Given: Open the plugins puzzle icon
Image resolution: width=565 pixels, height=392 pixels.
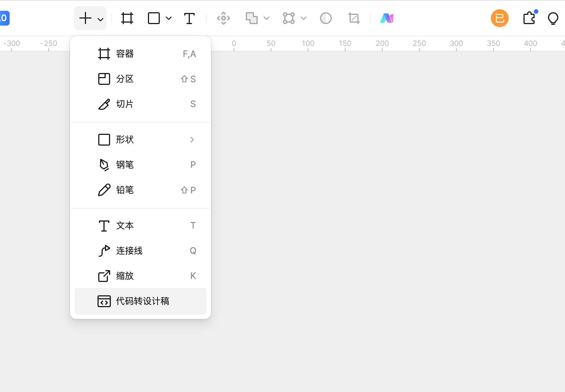Looking at the screenshot, I should click(529, 18).
